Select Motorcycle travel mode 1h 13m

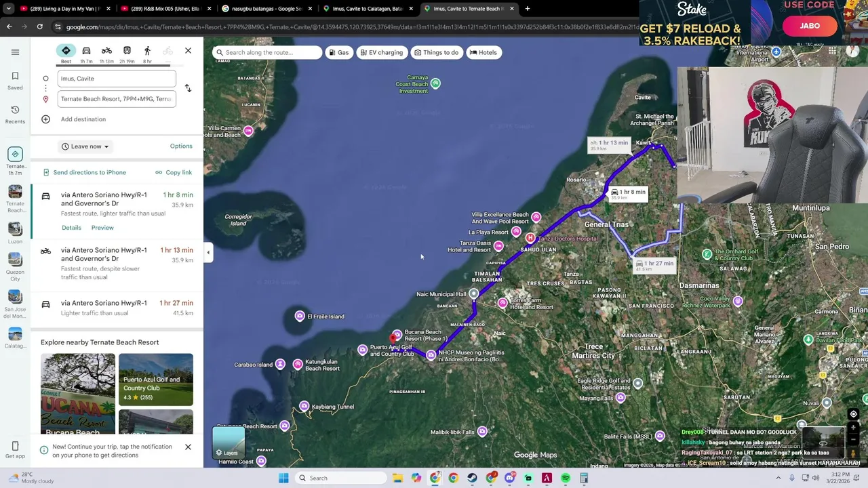tap(106, 54)
